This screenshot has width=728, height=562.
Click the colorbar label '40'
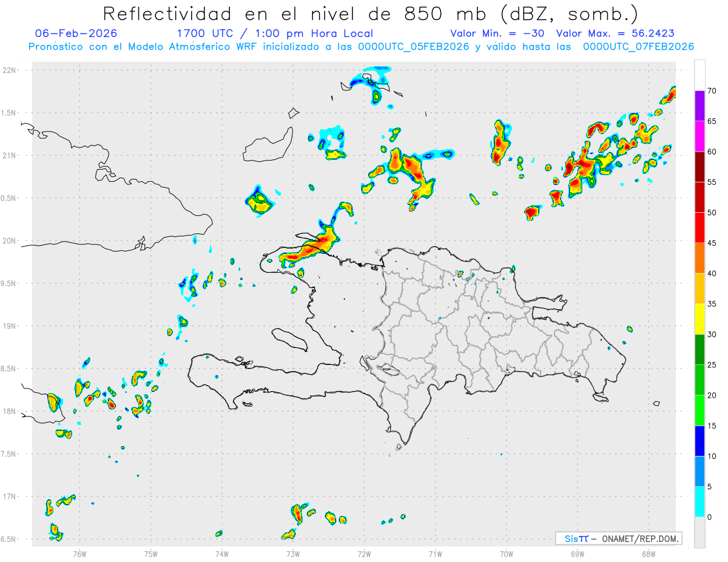click(712, 273)
